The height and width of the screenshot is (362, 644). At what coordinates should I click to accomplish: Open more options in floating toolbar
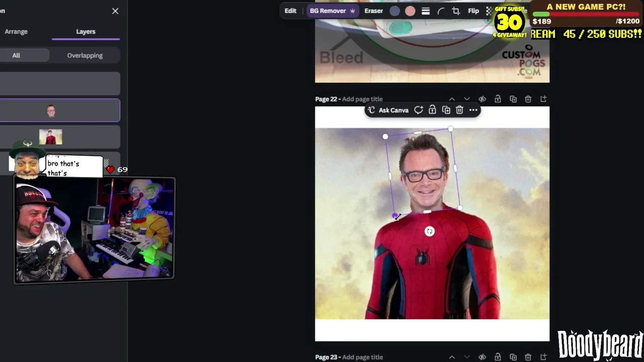pos(473,110)
